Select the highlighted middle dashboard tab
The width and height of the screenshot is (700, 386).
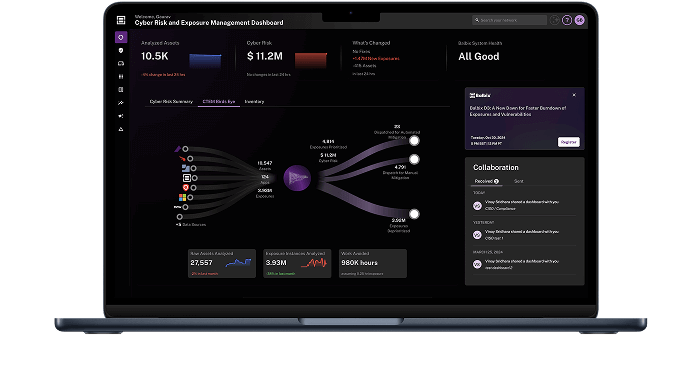(x=219, y=102)
